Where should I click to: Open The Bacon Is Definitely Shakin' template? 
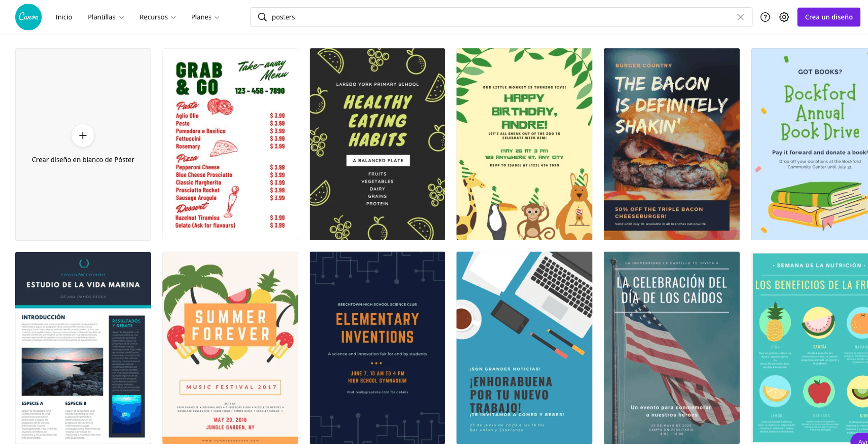point(671,144)
